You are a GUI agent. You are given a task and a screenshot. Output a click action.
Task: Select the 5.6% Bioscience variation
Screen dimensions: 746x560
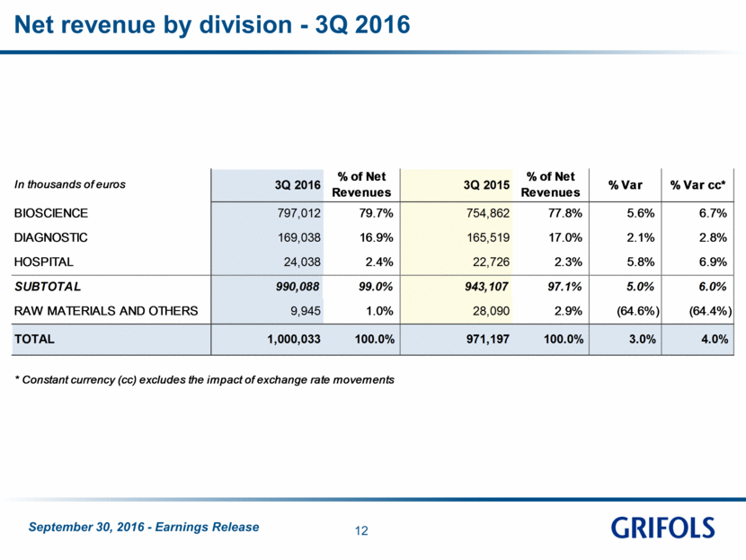tap(641, 213)
